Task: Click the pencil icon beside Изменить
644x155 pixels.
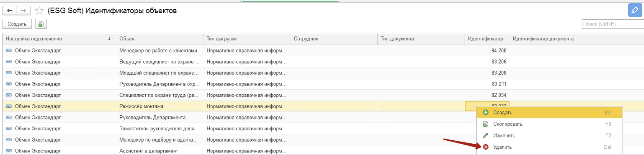Action: (x=486, y=135)
